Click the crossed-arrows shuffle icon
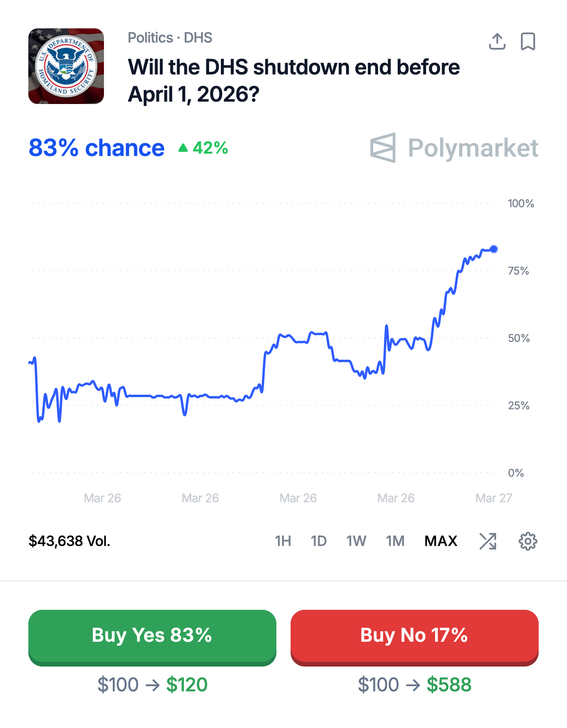 (x=488, y=541)
